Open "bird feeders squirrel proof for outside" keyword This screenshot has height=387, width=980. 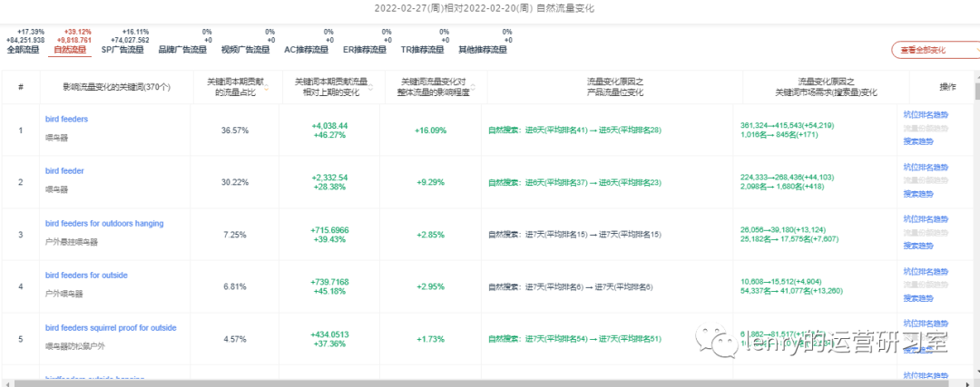click(111, 328)
